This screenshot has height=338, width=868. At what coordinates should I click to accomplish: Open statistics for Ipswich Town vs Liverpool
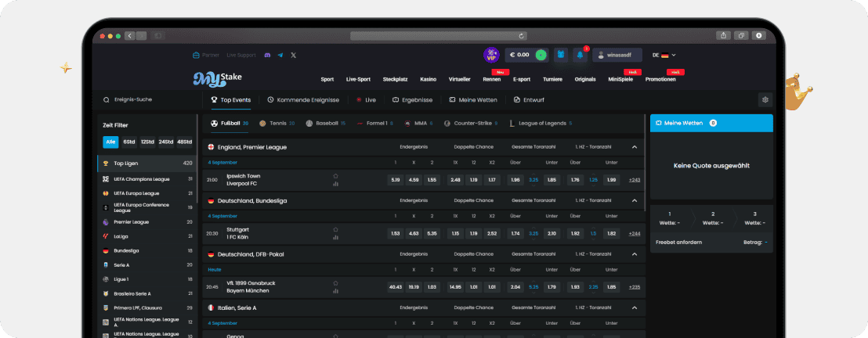335,184
